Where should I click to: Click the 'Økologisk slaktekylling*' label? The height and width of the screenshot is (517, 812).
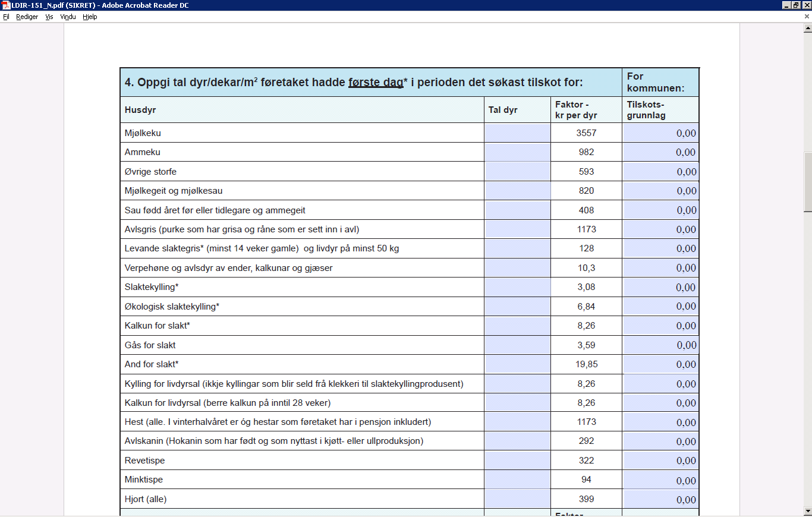click(x=172, y=307)
